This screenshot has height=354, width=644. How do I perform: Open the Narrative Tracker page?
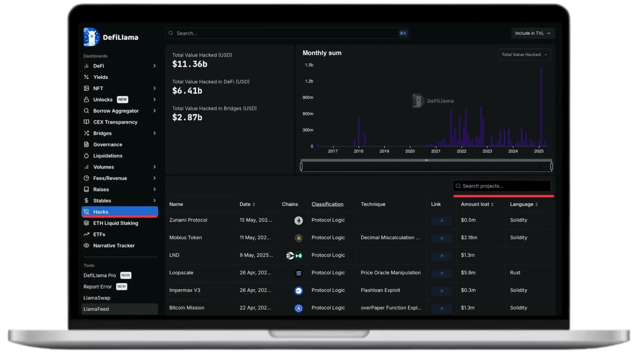point(114,245)
